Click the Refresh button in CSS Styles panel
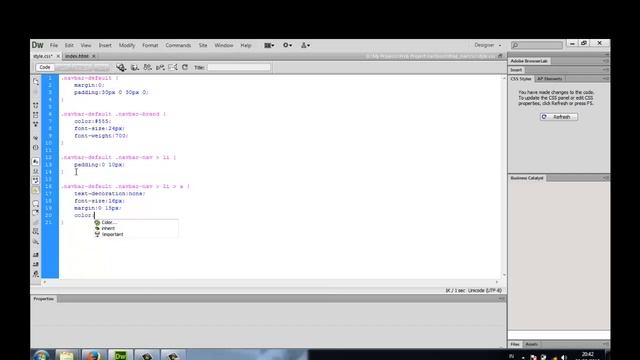 [559, 117]
